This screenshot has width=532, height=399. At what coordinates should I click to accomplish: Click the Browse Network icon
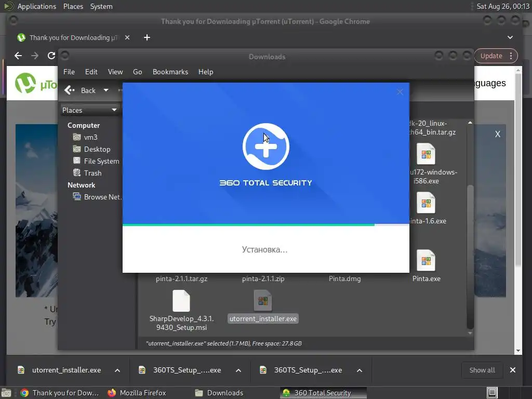click(x=77, y=197)
